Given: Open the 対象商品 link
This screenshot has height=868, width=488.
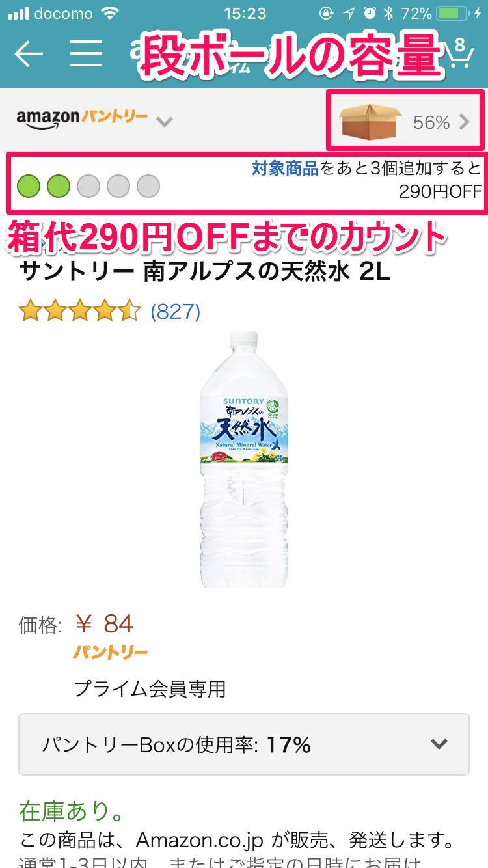Looking at the screenshot, I should (285, 169).
